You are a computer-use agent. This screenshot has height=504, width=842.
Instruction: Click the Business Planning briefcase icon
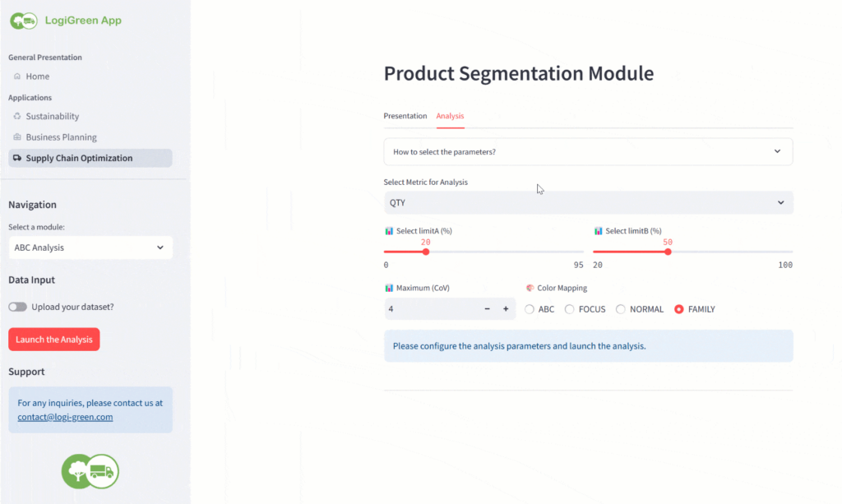[17, 137]
